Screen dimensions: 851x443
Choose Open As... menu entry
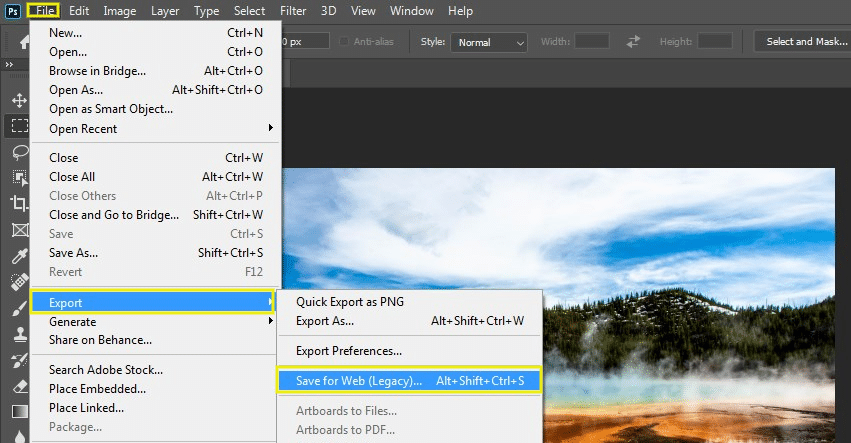pos(156,90)
